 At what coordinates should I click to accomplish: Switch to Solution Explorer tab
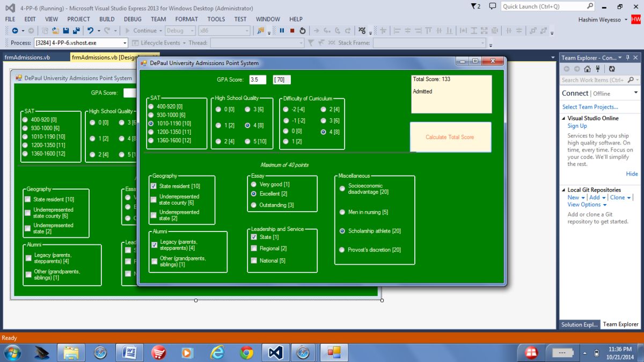[579, 324]
